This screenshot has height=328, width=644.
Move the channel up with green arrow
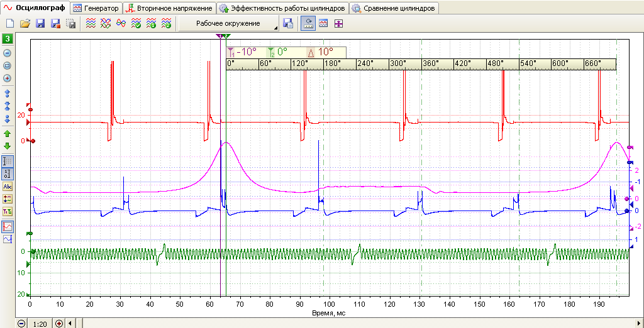(x=8, y=133)
